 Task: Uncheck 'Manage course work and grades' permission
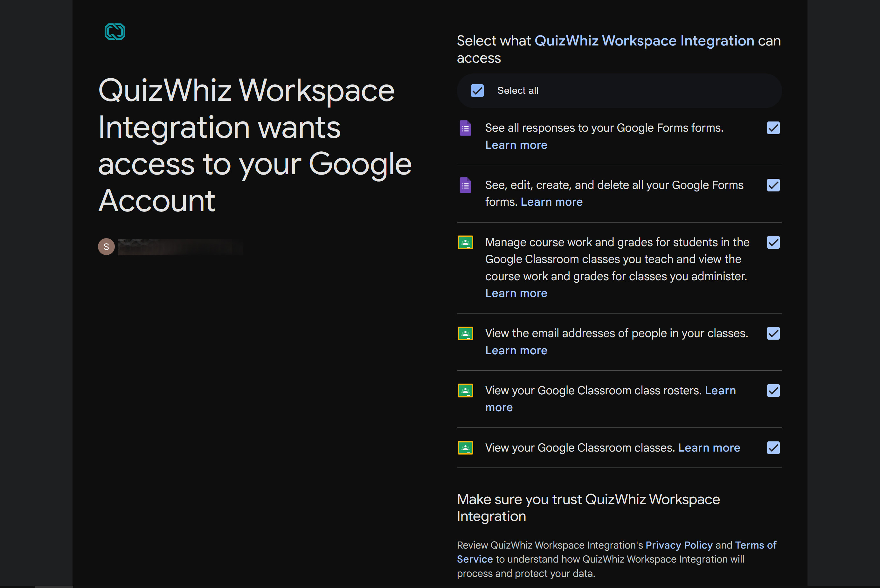[x=773, y=242]
